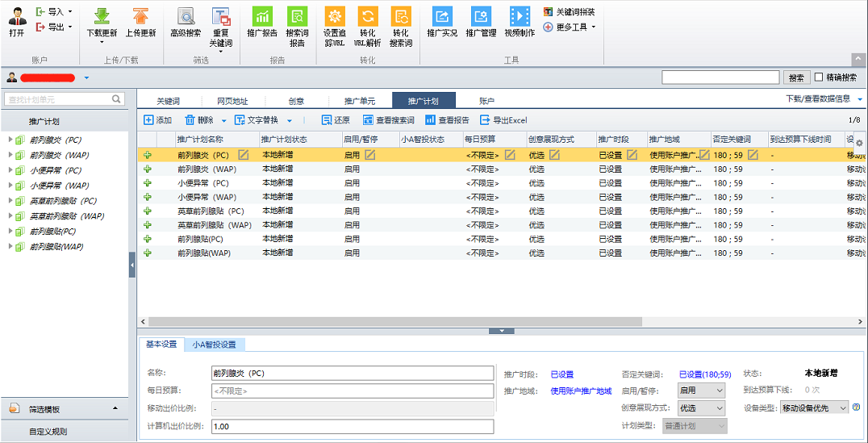The height and width of the screenshot is (443, 868).
Task: Click the 计算机出价比例 input field
Action: pos(352,426)
